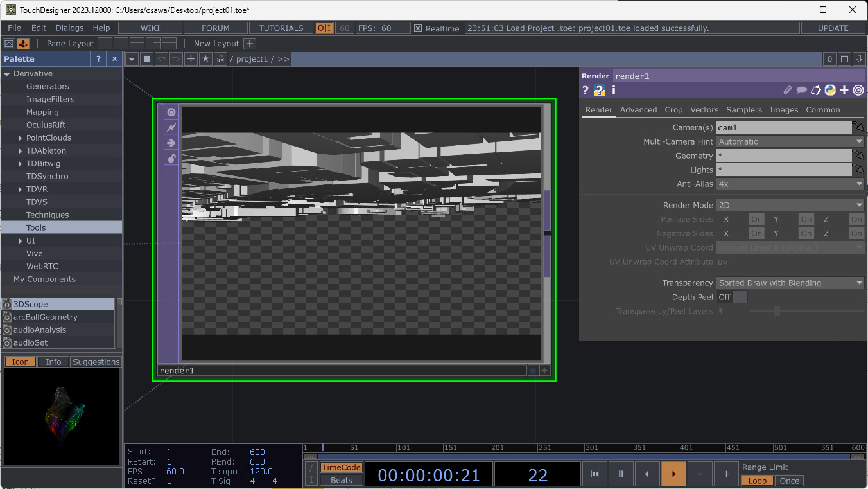Open the Dialogs menu

point(69,28)
